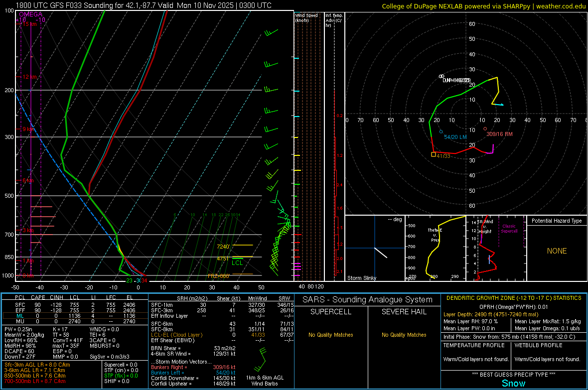Click the SFC-1km shear row
This screenshot has height=390, width=588.
pyautogui.click(x=222, y=305)
